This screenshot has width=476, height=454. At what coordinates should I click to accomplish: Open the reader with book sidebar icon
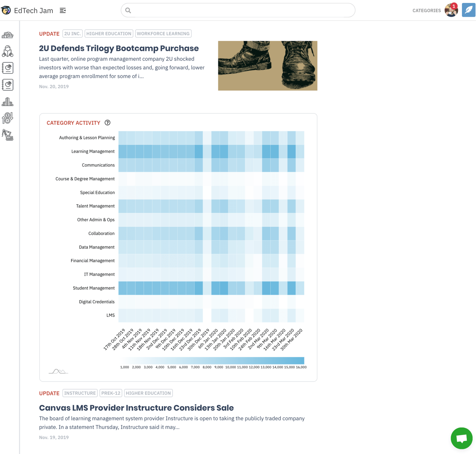point(7,51)
